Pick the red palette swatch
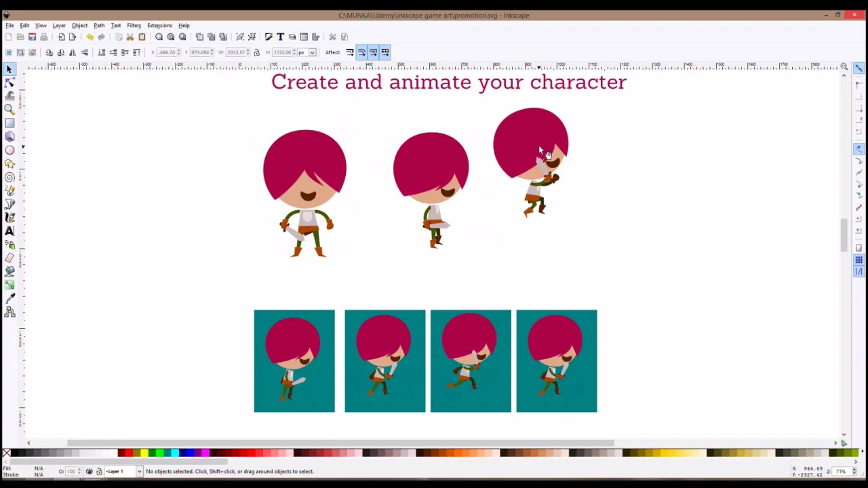The image size is (868, 488). pos(129,453)
